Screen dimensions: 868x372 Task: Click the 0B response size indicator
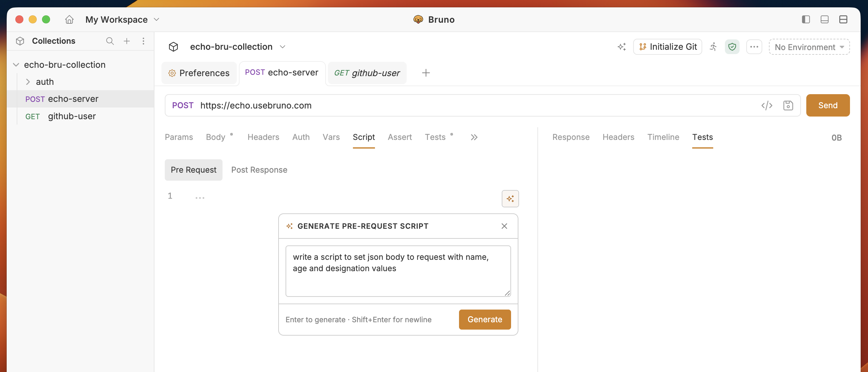point(836,137)
